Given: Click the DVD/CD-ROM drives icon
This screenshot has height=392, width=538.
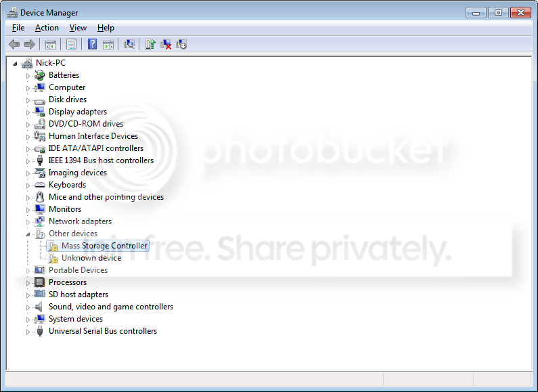Looking at the screenshot, I should coord(40,124).
